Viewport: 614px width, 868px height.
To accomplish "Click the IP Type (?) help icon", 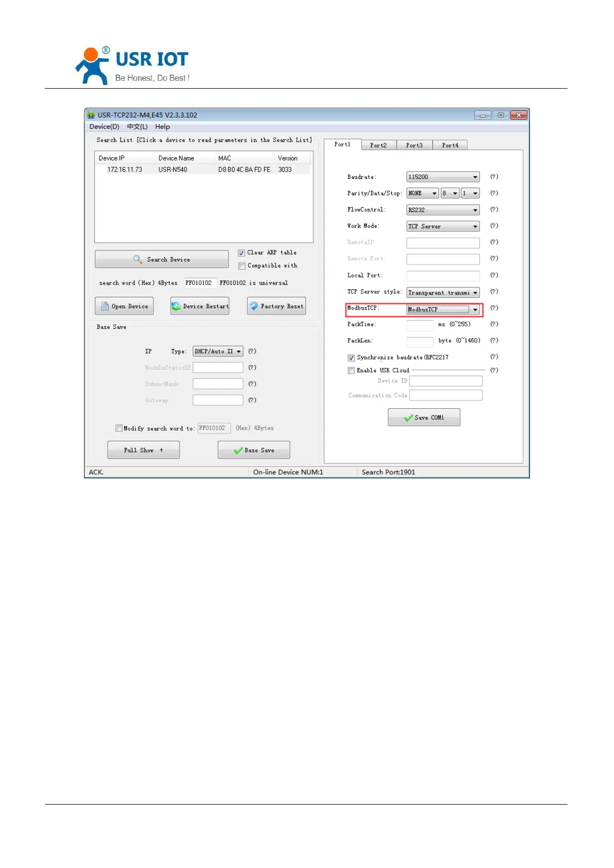I will pos(252,352).
